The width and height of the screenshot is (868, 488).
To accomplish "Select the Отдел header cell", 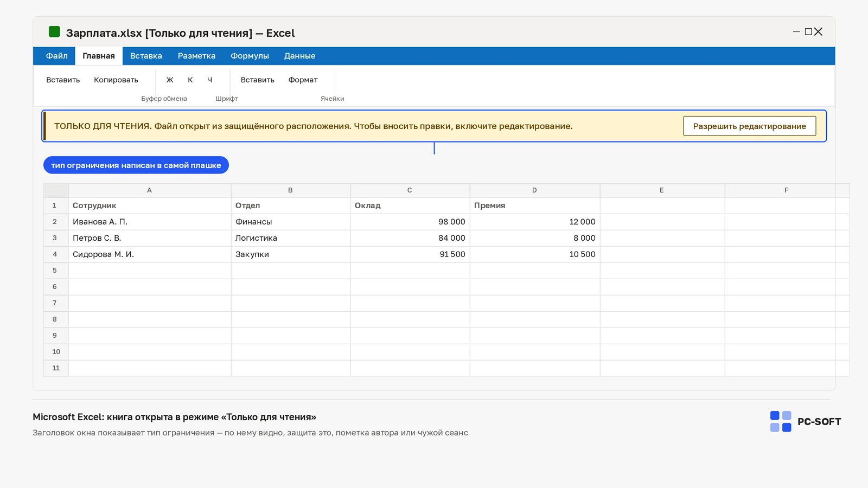I will [x=291, y=206].
